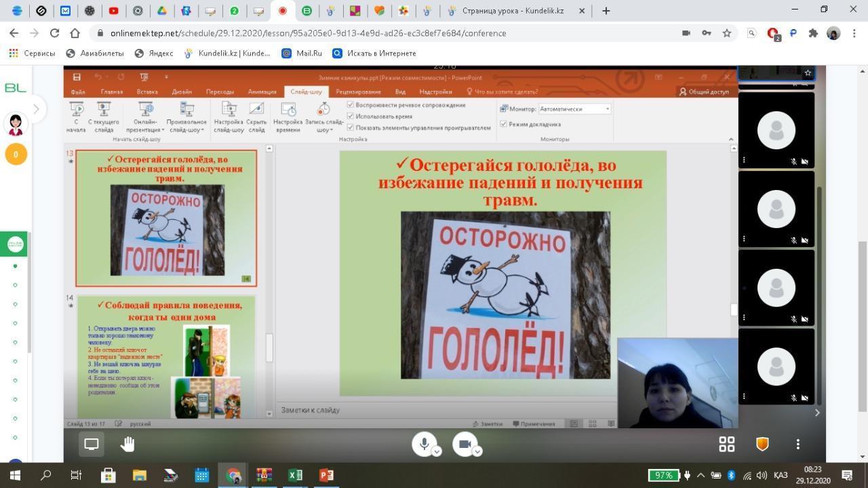
Task: Select slide 14 thumbnail about home rules
Action: [166, 356]
